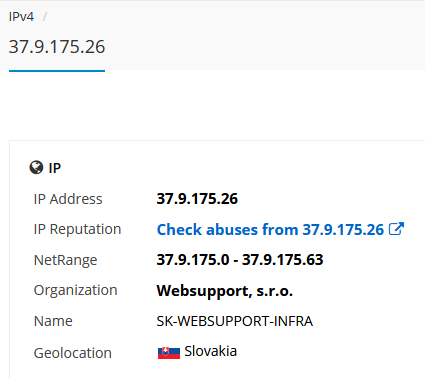Click the IP Reputation label
425x378 pixels.
pyautogui.click(x=77, y=229)
